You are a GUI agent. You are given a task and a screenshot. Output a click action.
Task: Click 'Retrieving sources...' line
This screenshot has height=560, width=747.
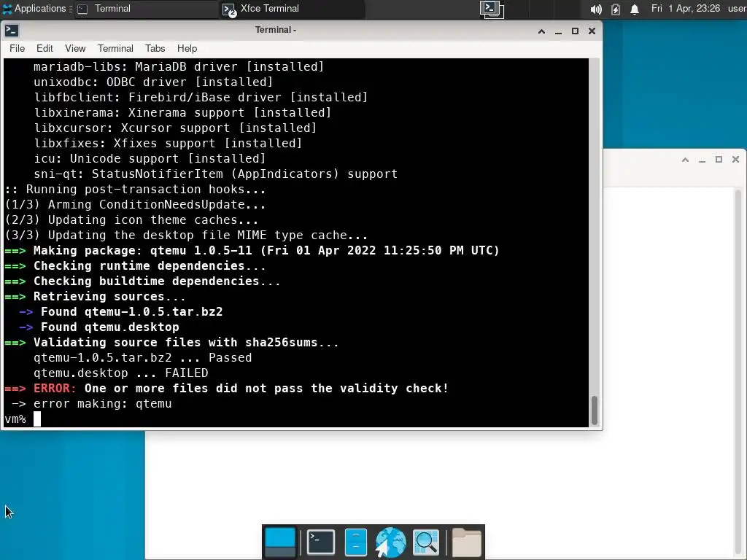pyautogui.click(x=96, y=297)
